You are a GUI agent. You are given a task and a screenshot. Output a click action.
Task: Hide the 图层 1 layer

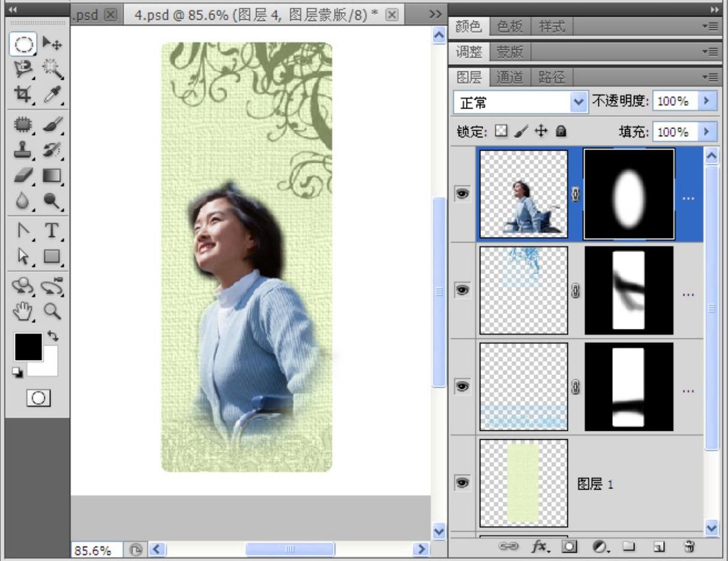(x=462, y=482)
